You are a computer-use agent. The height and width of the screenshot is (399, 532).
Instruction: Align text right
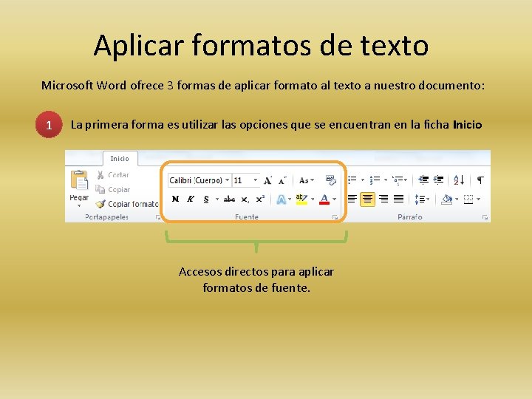[x=383, y=199]
